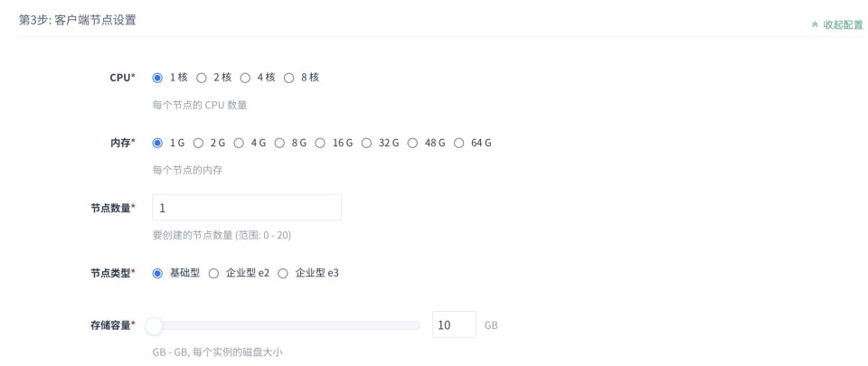The width and height of the screenshot is (868, 366).
Task: Choose 8 核 CPU radio button
Action: pos(289,78)
